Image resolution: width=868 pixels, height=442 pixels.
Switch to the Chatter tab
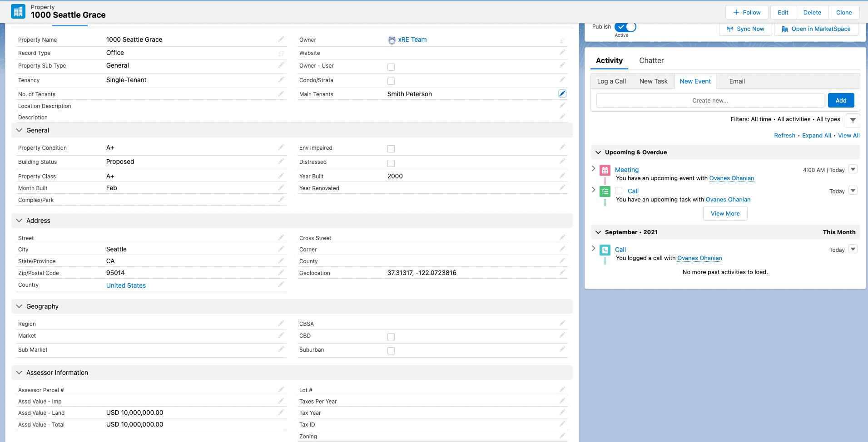tap(651, 60)
